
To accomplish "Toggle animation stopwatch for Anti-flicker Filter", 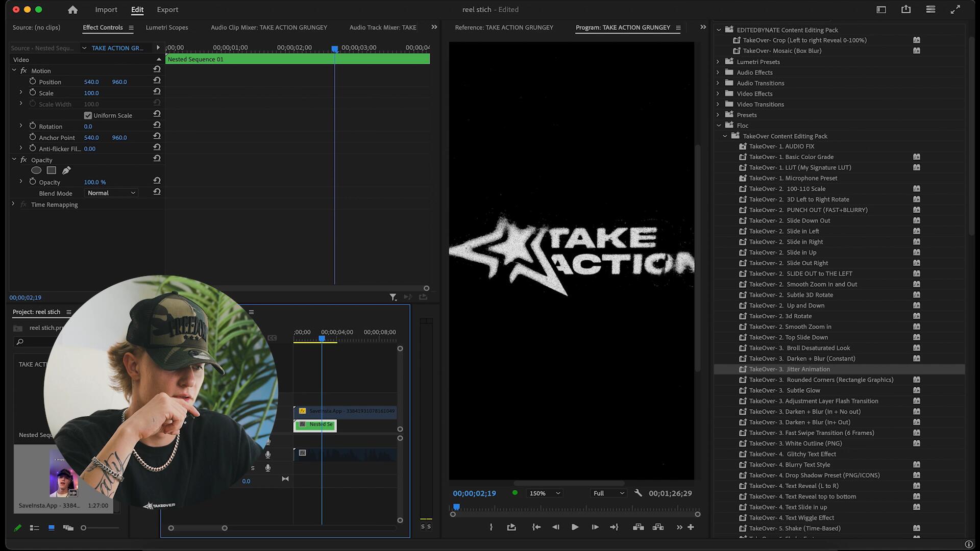I will tap(33, 148).
